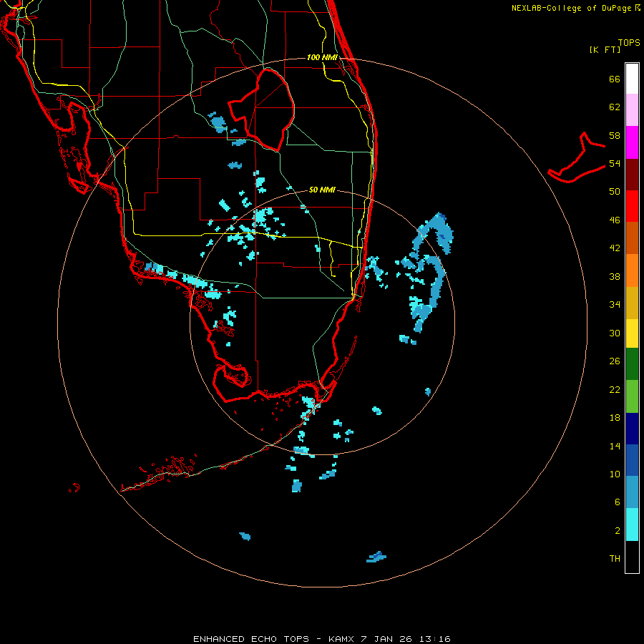The width and height of the screenshot is (644, 644).
Task: Click the 14 legend value
Action: tap(615, 446)
